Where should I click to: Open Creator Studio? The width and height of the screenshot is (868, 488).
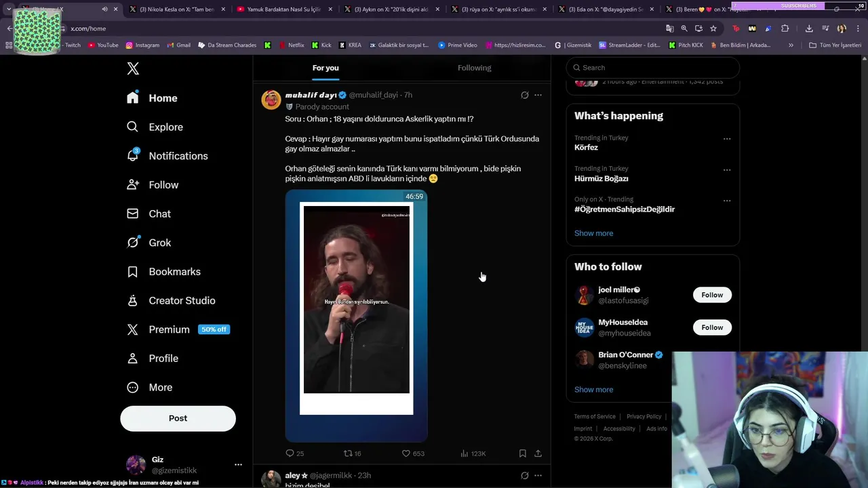[171, 300]
